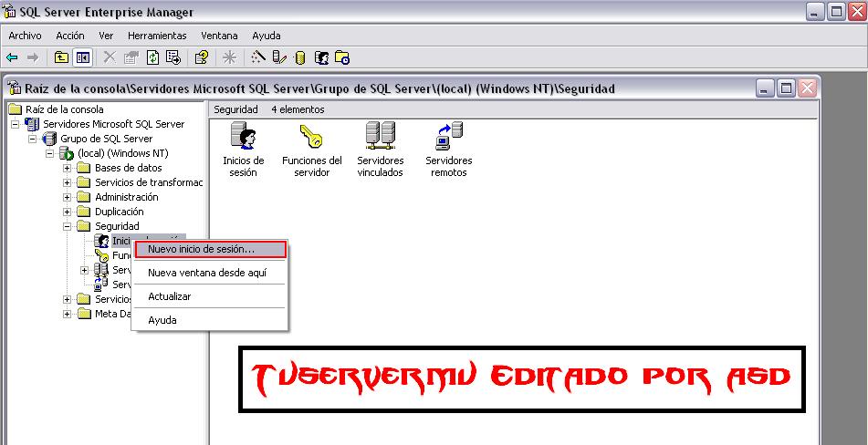Click the Up one level folder icon
This screenshot has width=868, height=445.
coord(61,57)
